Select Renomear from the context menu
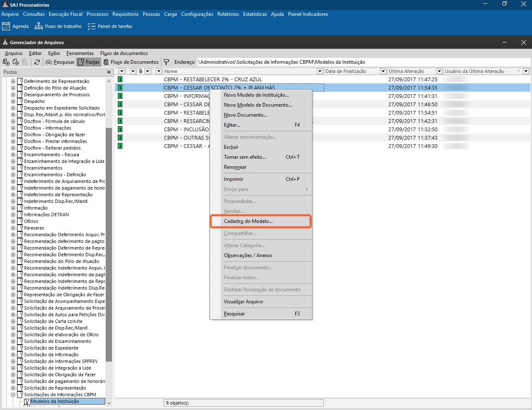 [235, 167]
